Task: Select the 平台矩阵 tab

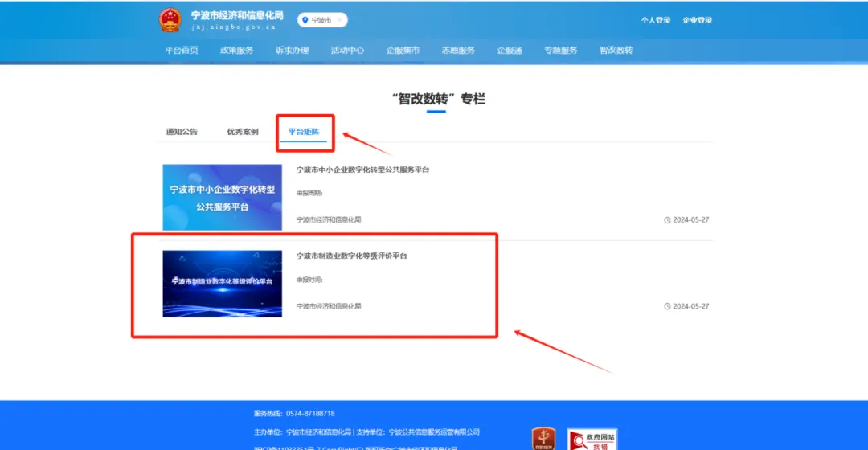Action: tap(303, 132)
